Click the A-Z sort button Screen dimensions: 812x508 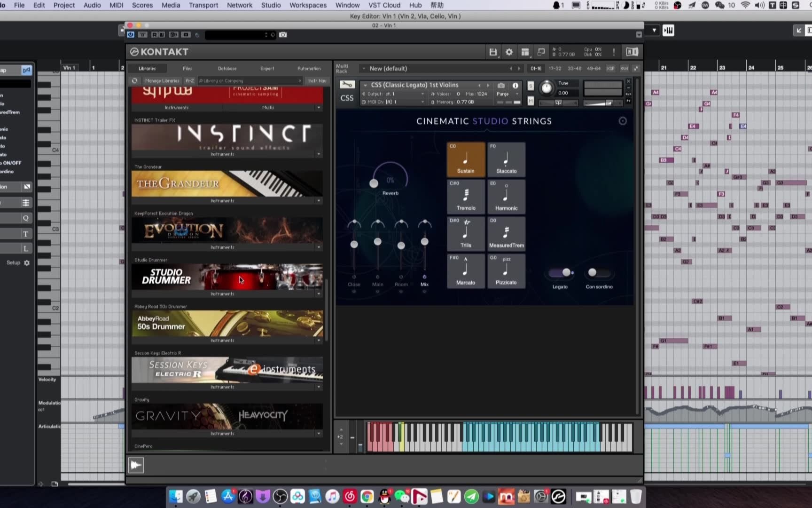coord(189,81)
